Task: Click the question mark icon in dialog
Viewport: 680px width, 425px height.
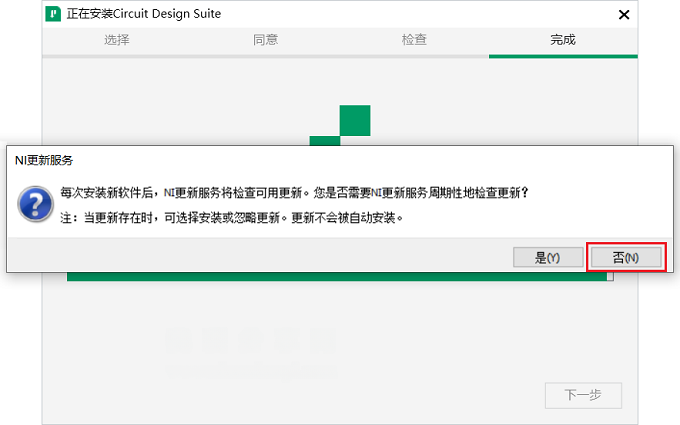Action: point(36,203)
